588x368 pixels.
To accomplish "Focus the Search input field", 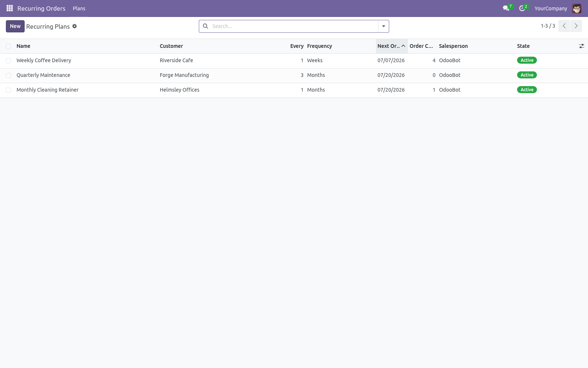I will pos(294,26).
